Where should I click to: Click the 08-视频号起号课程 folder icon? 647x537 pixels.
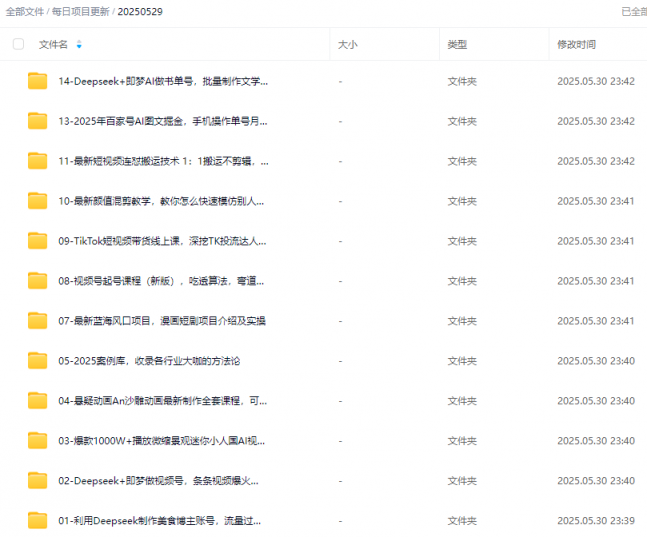(x=37, y=281)
